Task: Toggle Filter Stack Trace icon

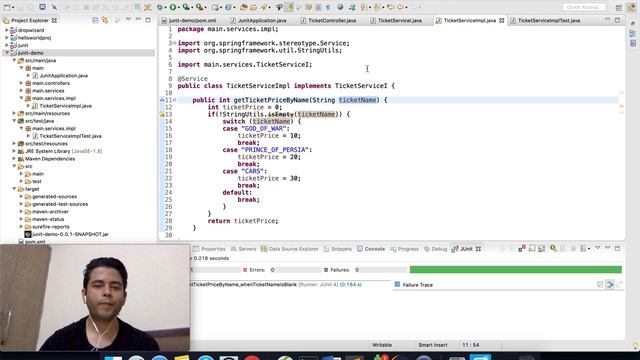Action: coord(610,284)
